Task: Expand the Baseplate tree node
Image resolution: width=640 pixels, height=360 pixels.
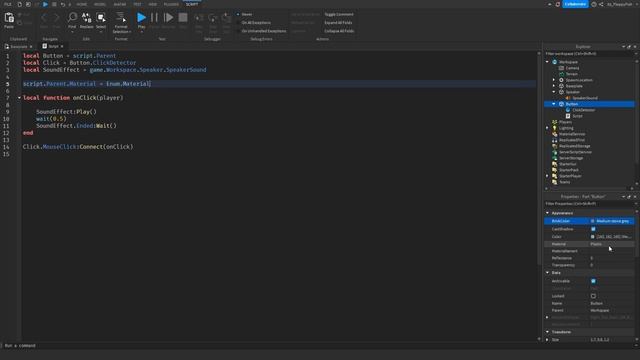Action: (554, 86)
